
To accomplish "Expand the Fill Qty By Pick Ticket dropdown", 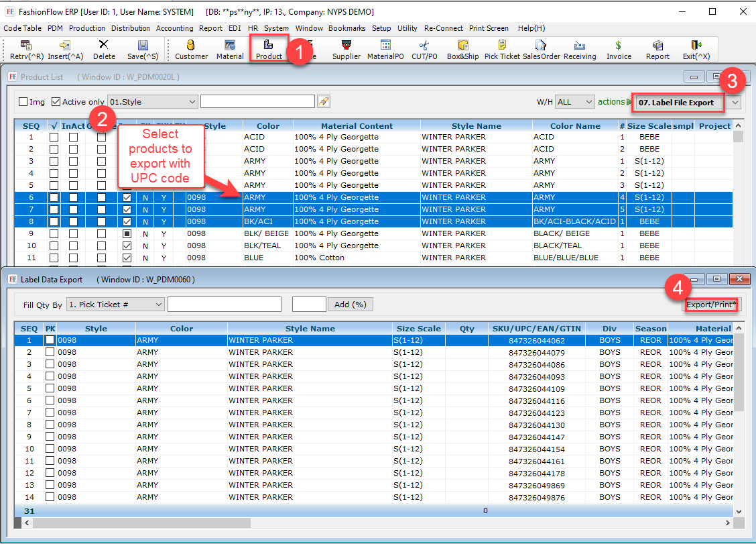I will click(159, 305).
